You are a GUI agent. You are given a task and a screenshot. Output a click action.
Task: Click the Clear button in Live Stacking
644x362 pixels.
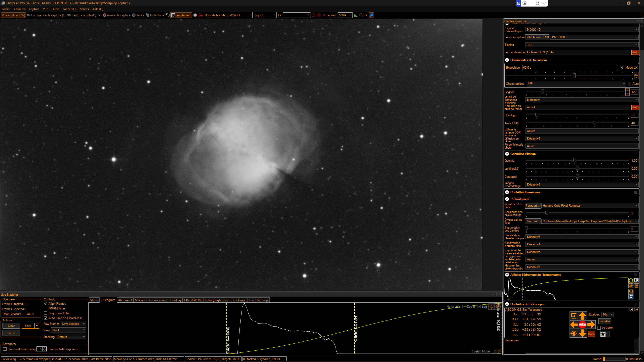[11, 326]
